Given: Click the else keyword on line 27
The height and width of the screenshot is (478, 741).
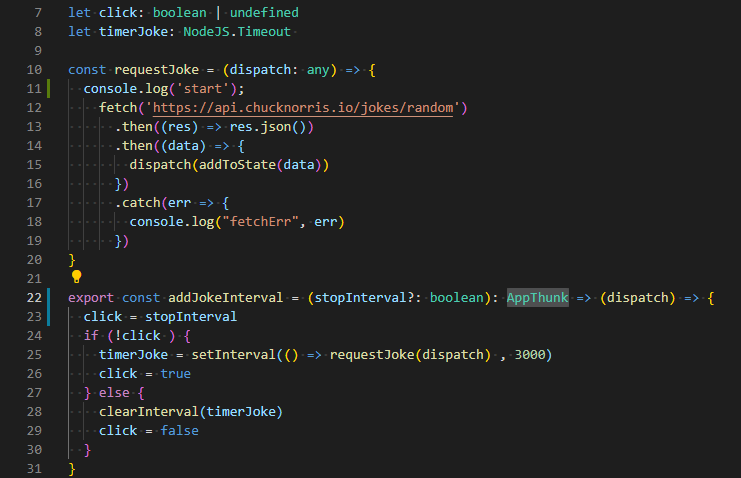Looking at the screenshot, I should point(114,393).
